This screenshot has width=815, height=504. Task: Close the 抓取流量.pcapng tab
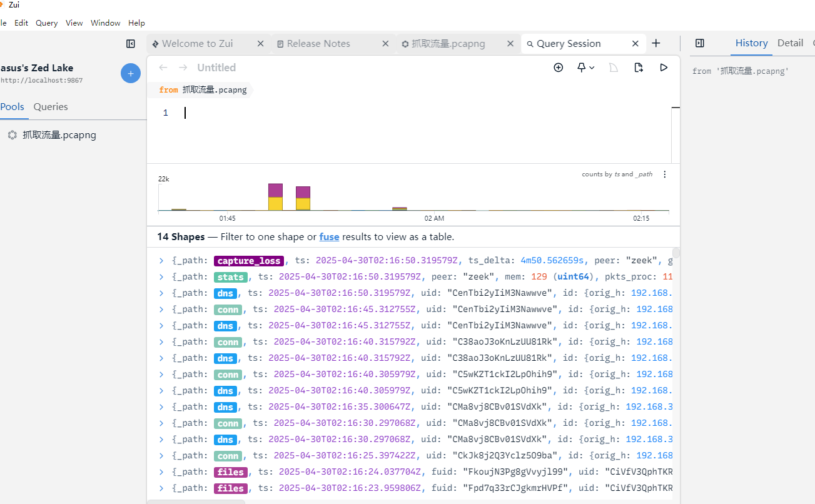[510, 44]
